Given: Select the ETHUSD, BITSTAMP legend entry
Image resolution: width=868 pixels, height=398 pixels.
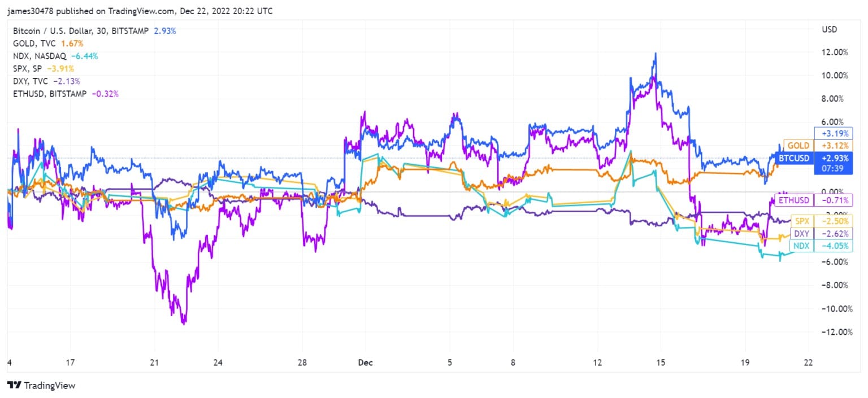Looking at the screenshot, I should click(x=50, y=93).
